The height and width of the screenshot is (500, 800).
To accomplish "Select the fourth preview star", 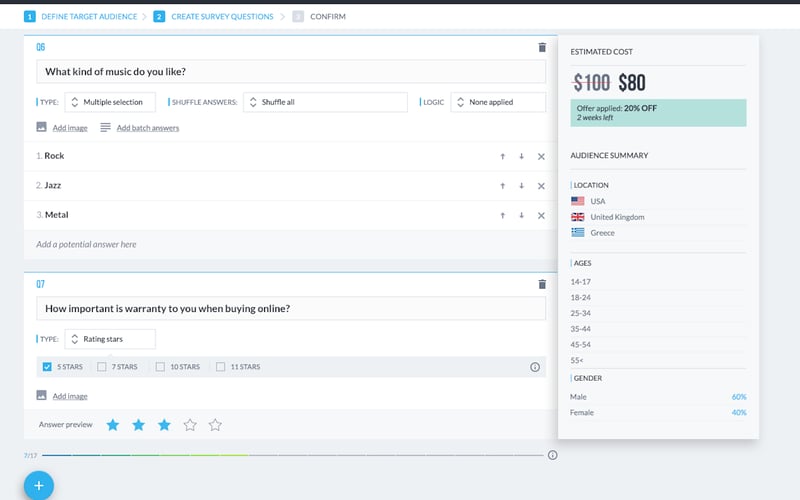I will click(x=190, y=424).
